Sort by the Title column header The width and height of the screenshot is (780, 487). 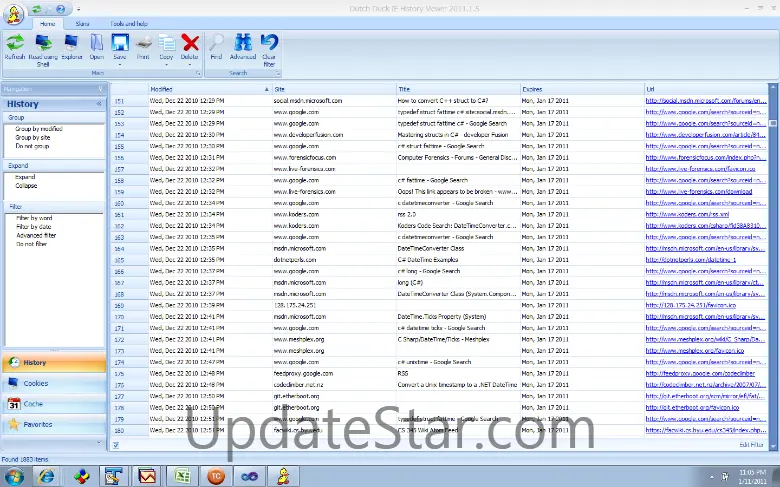[458, 89]
